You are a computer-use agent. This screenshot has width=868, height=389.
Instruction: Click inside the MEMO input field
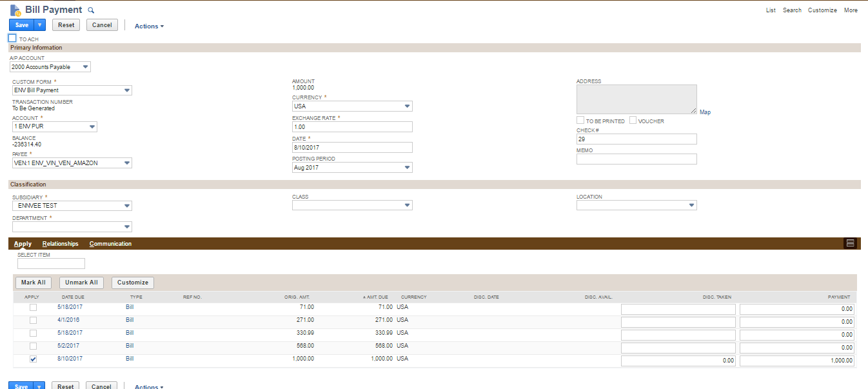[636, 159]
